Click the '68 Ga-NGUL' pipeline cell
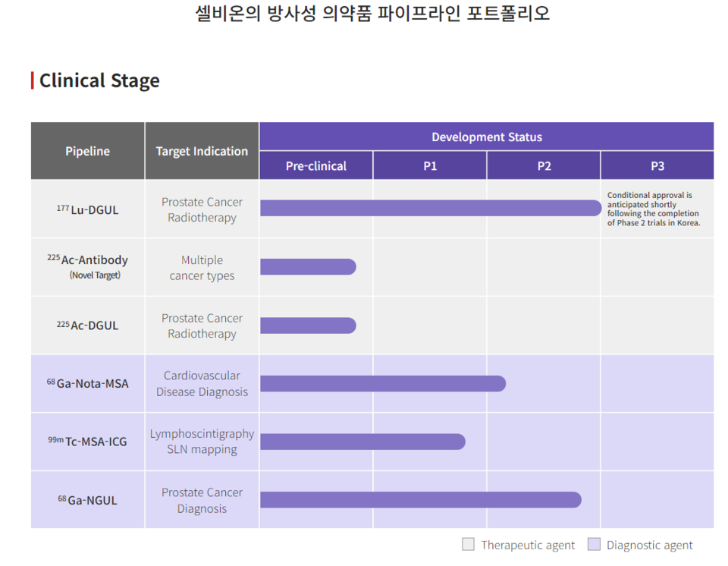 88,499
